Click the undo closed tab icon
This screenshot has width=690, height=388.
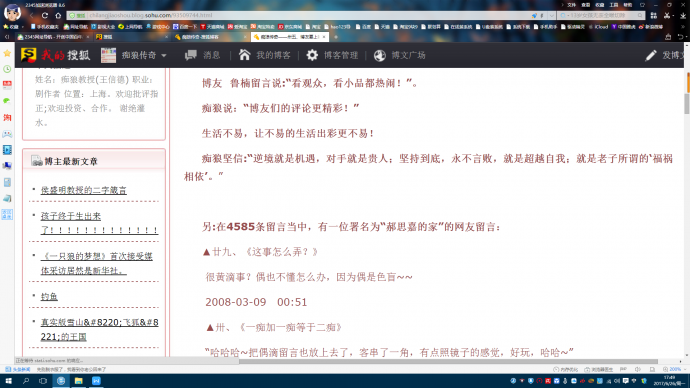tap(681, 37)
